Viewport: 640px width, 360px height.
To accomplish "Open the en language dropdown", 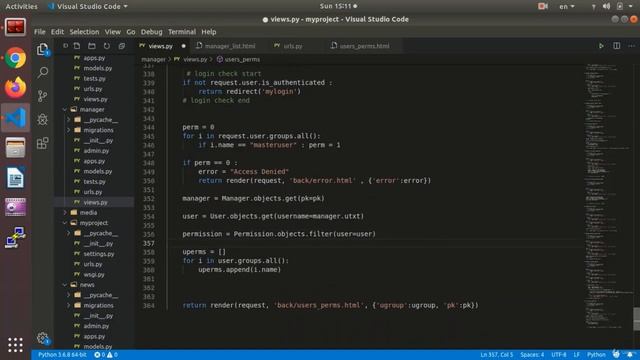I will pyautogui.click(x=567, y=6).
